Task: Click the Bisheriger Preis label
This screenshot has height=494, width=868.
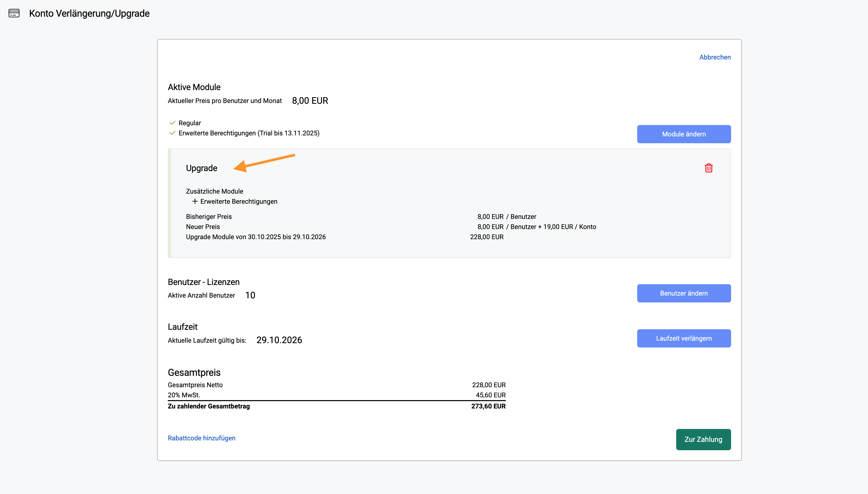Action: click(x=209, y=216)
